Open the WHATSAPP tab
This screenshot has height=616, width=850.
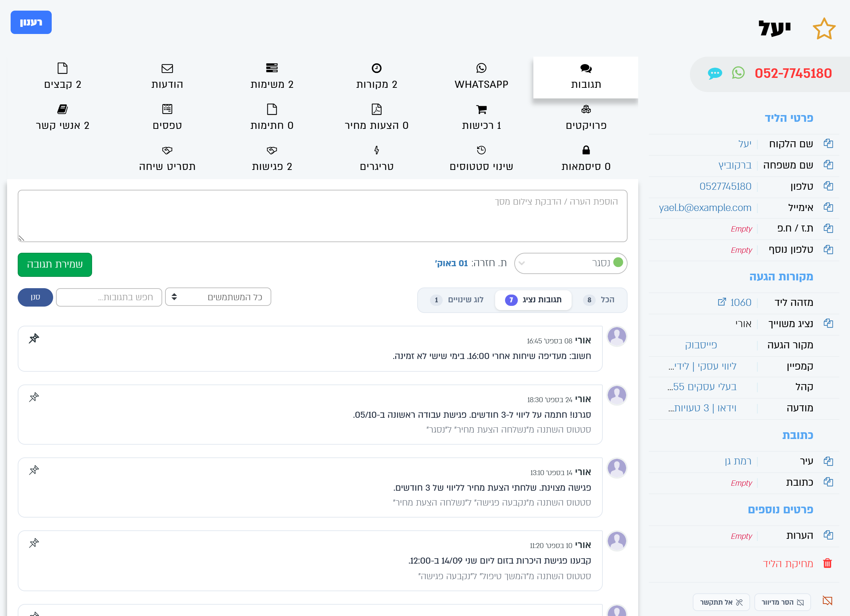[x=481, y=77]
